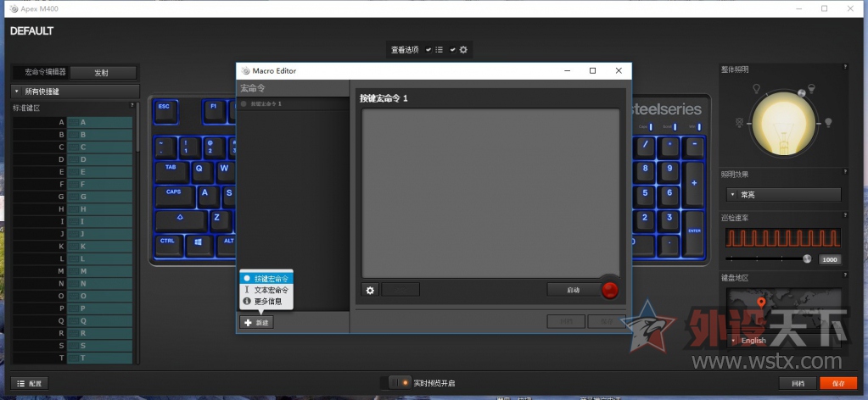The height and width of the screenshot is (400, 868).
Task: Select the TAB key on keyboard image
Action: pos(171,168)
